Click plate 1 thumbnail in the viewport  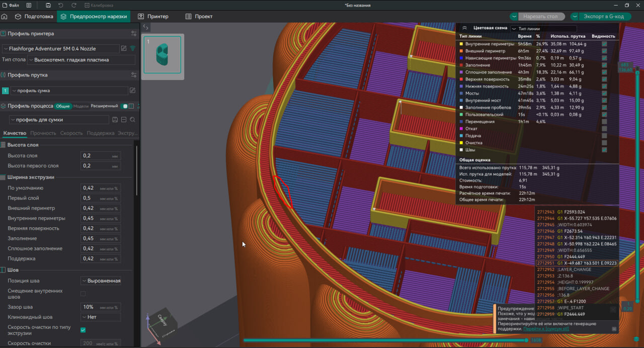tap(163, 56)
